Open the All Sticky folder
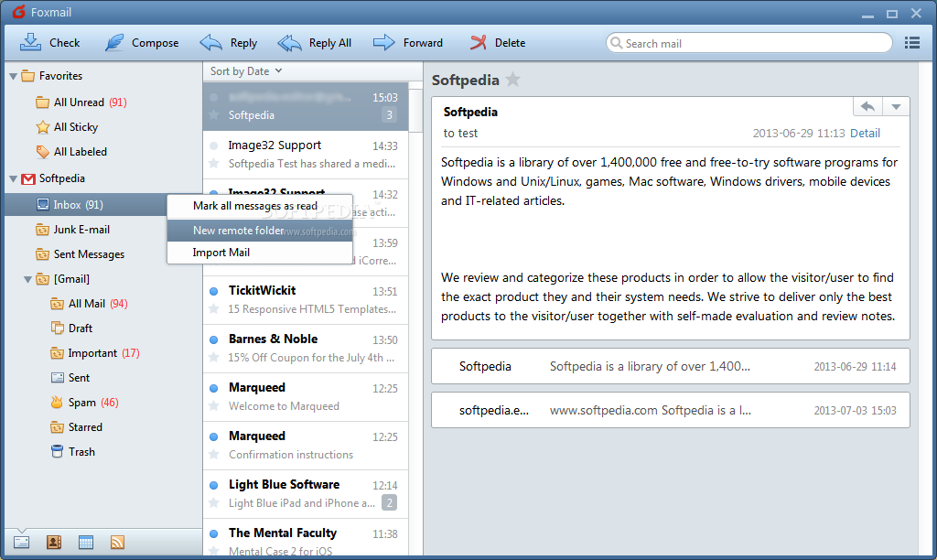The width and height of the screenshot is (937, 560). point(67,126)
